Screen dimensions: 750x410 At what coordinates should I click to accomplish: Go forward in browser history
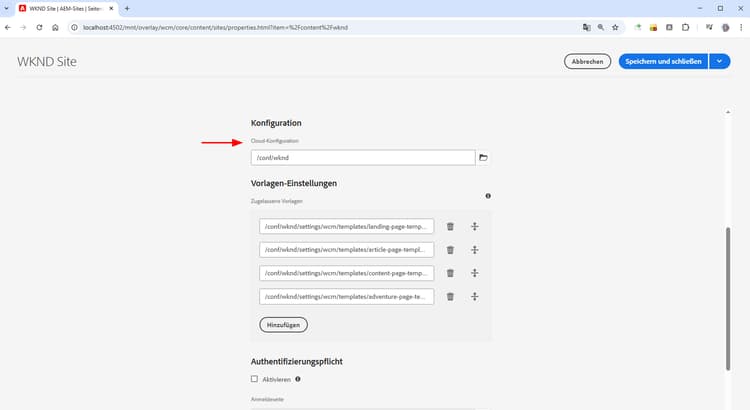point(23,28)
